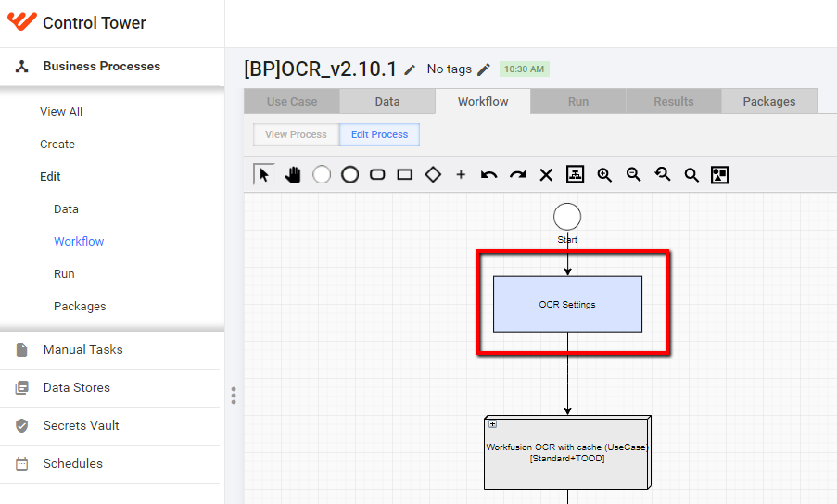Click the Secrets Vault shield icon
The width and height of the screenshot is (837, 504).
[x=21, y=425]
